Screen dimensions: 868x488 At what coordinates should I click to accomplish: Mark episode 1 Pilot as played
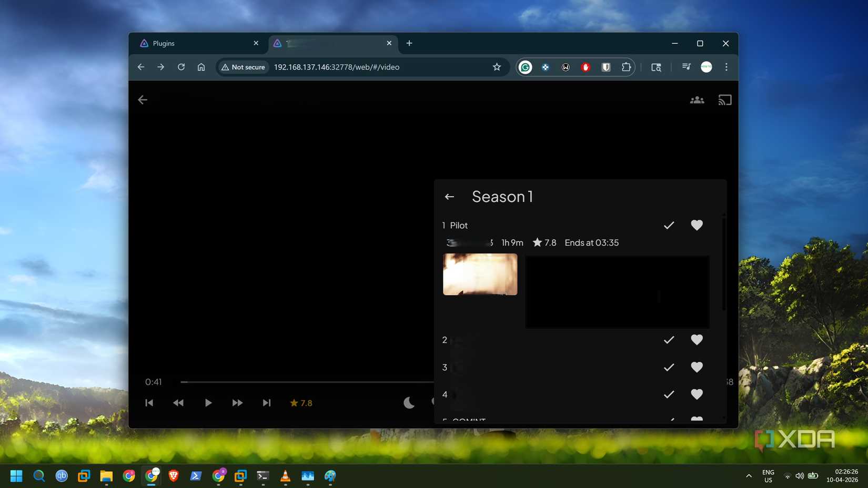pos(669,225)
